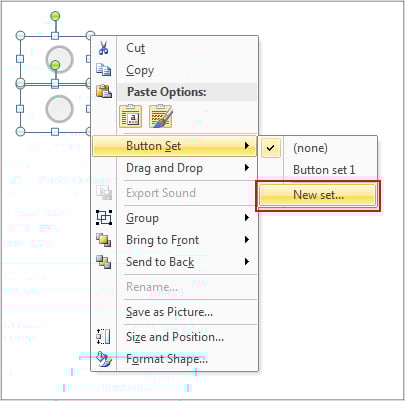Image resolution: width=405 pixels, height=401 pixels.
Task: Expand the Group submenu arrow
Action: click(247, 218)
